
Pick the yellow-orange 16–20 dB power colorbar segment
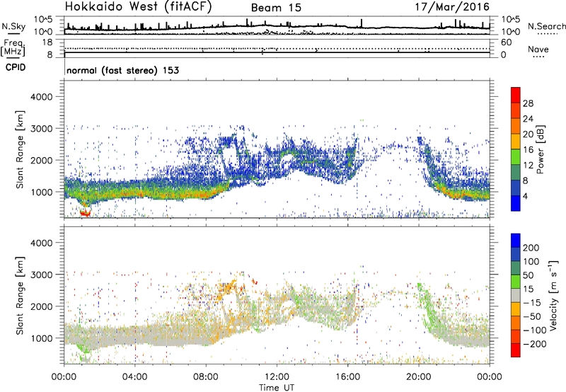(x=516, y=142)
